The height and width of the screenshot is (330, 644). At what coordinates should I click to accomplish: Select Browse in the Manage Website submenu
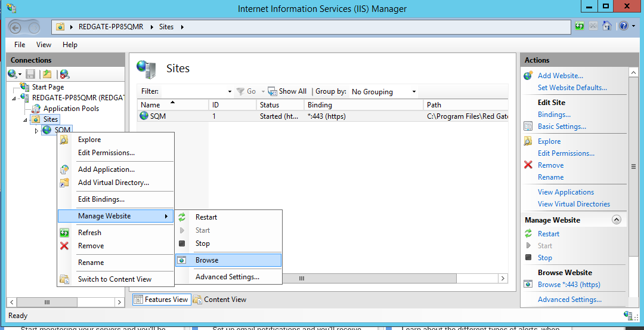206,260
